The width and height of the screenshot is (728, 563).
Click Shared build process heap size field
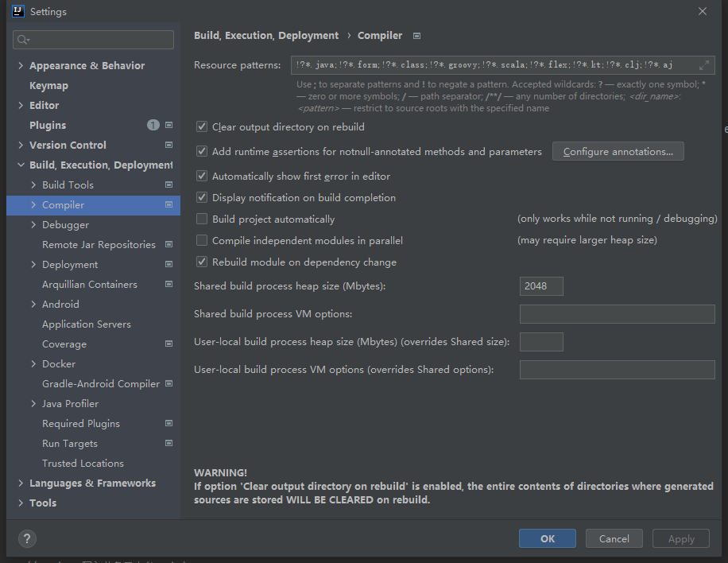(x=541, y=286)
